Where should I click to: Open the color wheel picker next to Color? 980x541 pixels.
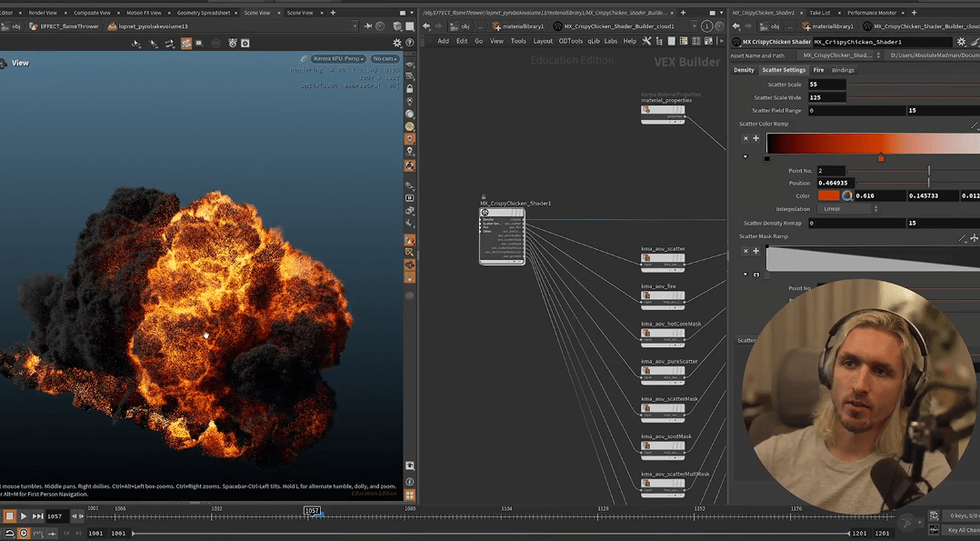(x=847, y=195)
